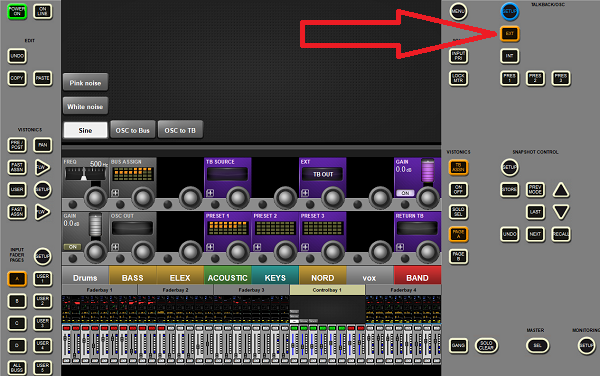Click the PREV MODE snapshot button
The width and height of the screenshot is (600, 376).
[535, 190]
